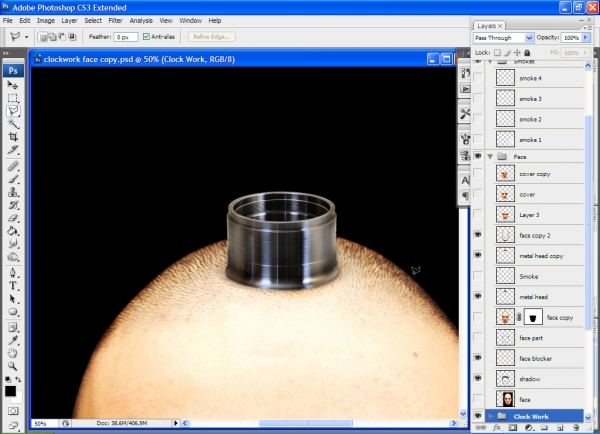Viewport: 600px width, 434px height.
Task: Open the File menu
Action: click(x=8, y=21)
